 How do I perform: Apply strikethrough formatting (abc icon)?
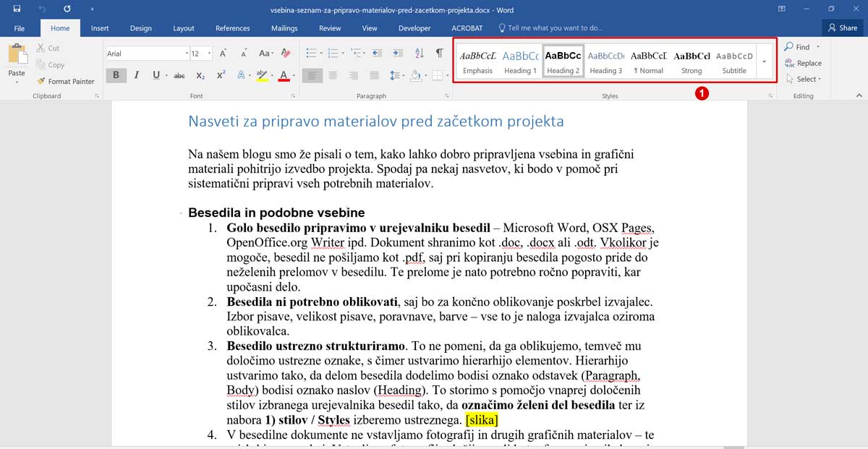[x=179, y=75]
